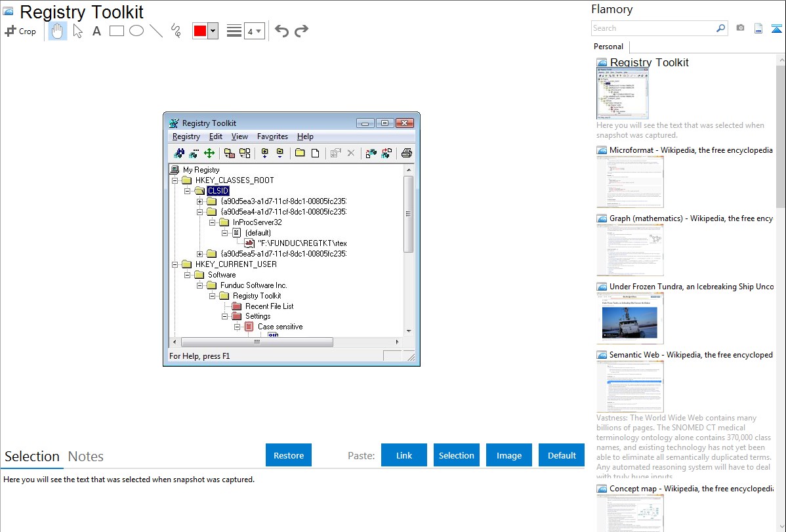
Task: Click the red color swatch
Action: click(200, 31)
